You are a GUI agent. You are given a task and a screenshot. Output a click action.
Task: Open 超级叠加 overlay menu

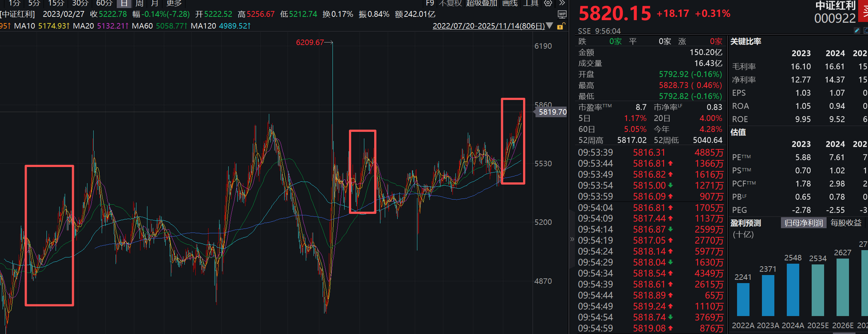[481, 3]
